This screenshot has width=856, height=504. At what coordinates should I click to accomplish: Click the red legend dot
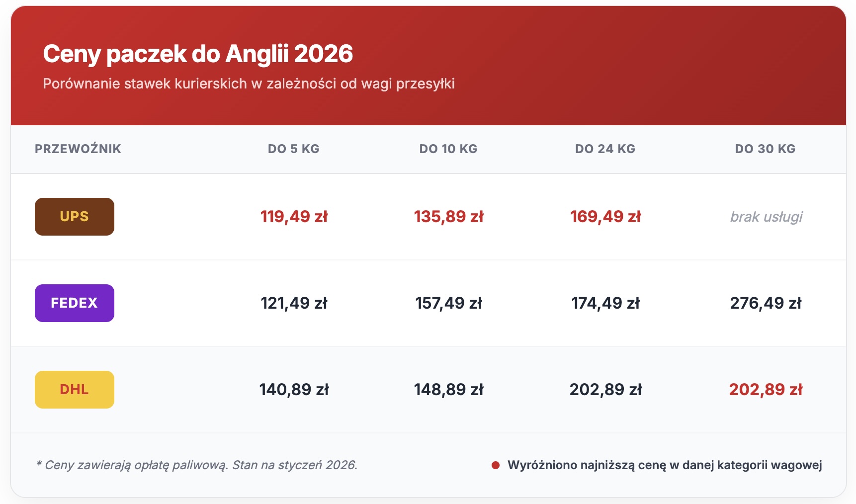pos(495,465)
